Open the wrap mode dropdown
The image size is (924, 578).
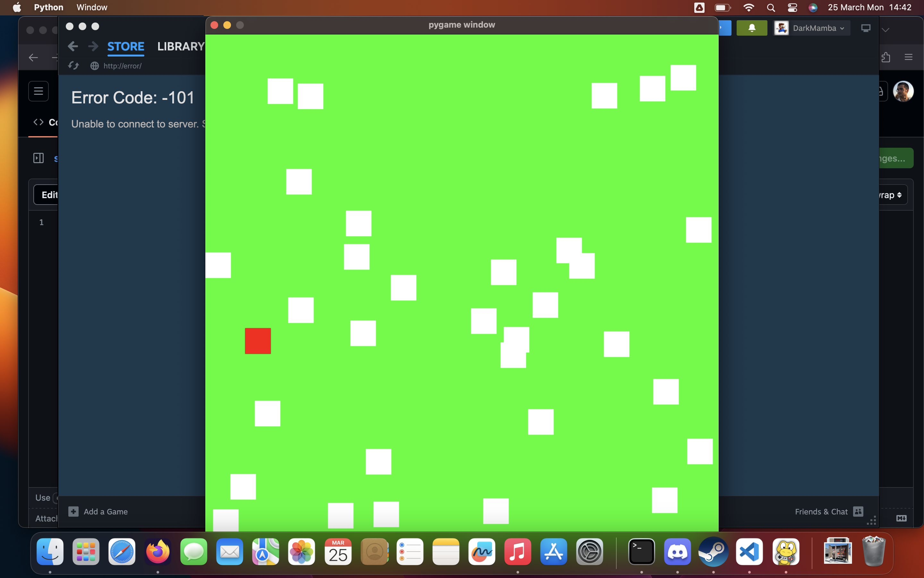click(893, 195)
